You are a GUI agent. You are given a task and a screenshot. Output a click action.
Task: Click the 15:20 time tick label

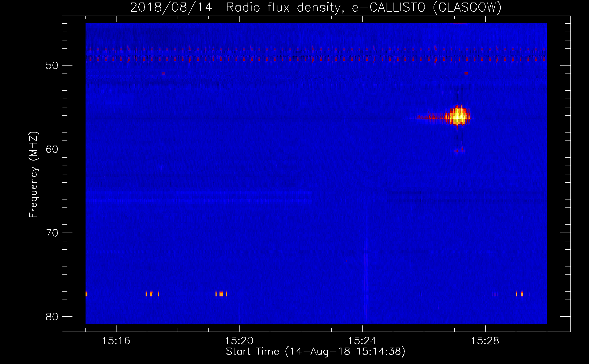click(239, 341)
